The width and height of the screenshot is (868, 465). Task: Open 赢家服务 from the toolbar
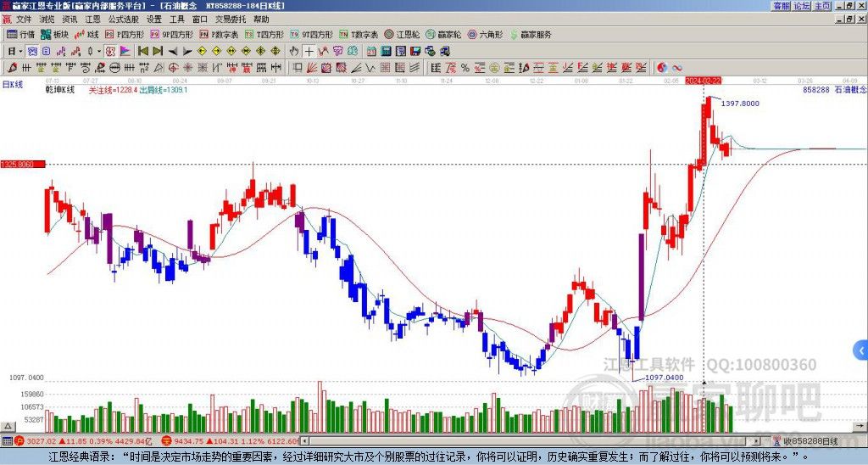coord(531,35)
